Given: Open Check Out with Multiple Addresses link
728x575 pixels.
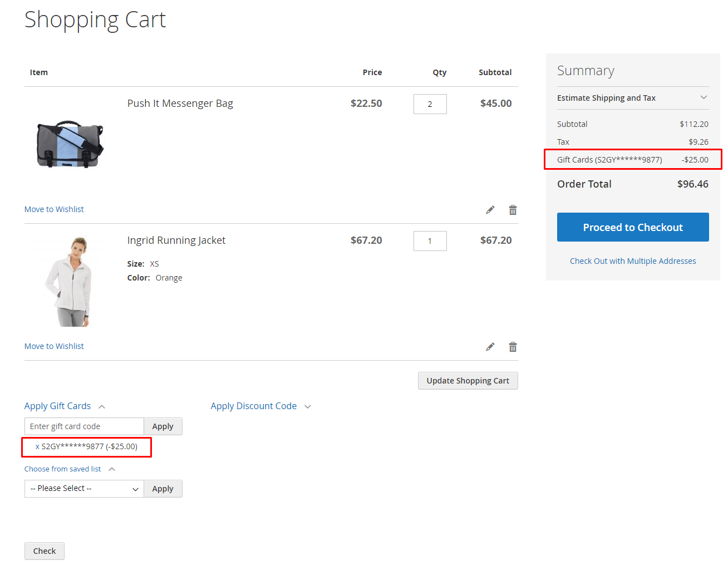Looking at the screenshot, I should 633,261.
